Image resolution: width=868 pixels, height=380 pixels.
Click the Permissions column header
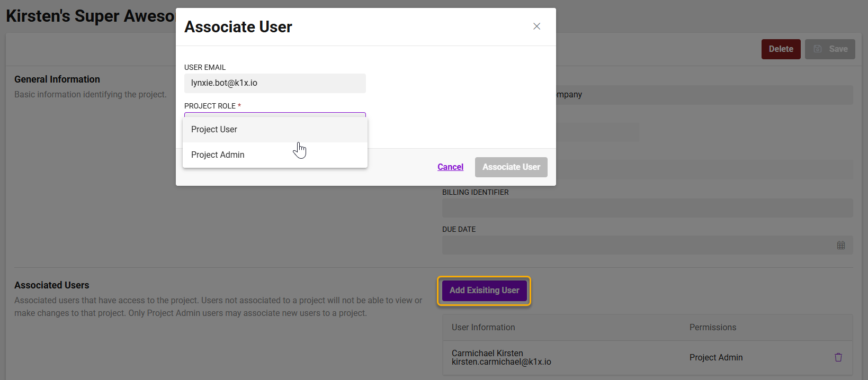click(x=712, y=328)
